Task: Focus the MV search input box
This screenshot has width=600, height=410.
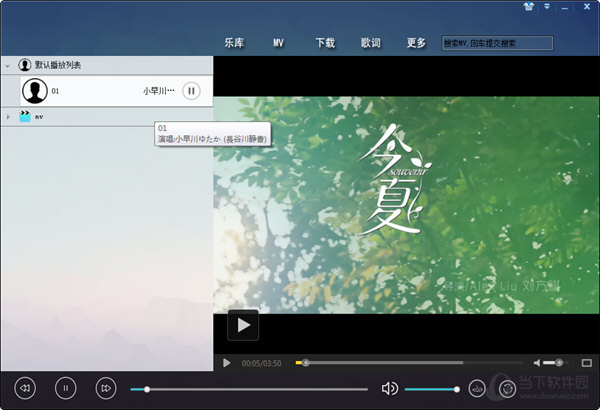Action: click(497, 43)
